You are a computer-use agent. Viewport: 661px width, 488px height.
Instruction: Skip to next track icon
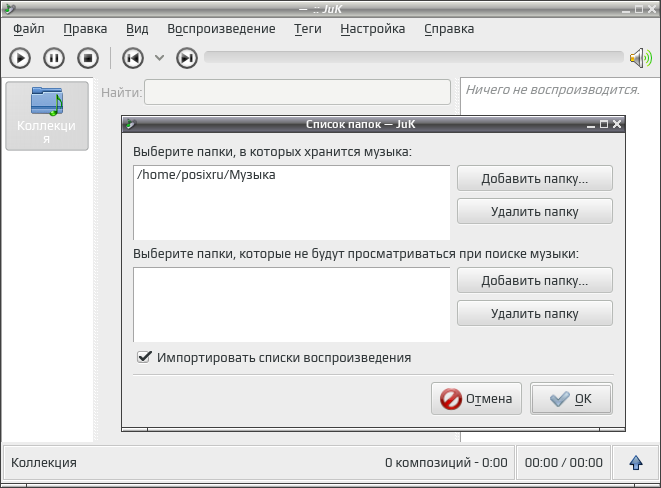click(187, 58)
